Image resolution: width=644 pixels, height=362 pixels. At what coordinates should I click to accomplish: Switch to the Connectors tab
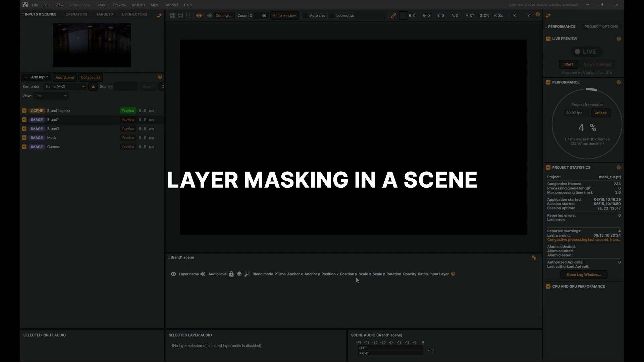[135, 14]
